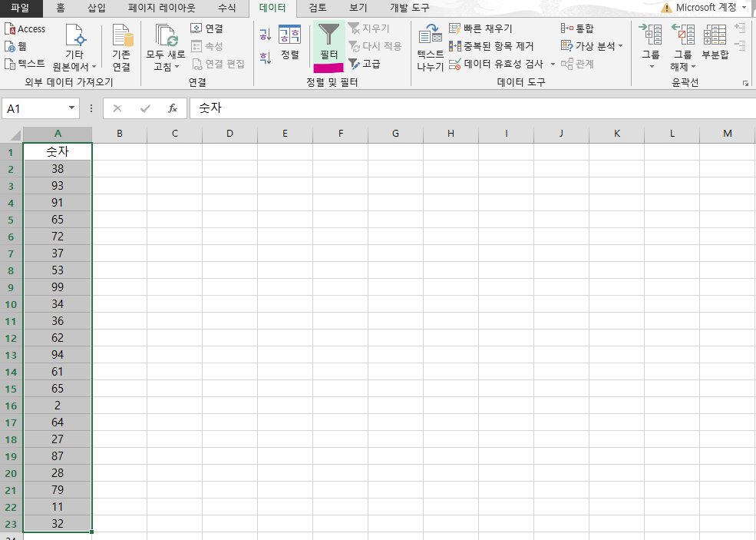The image size is (756, 540).
Task: Switch to the 개발 도구 (Developer) tab
Action: [409, 8]
